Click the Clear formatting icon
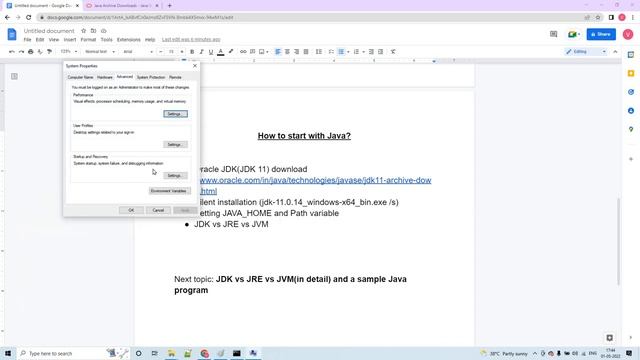The image size is (640, 360). click(393, 52)
